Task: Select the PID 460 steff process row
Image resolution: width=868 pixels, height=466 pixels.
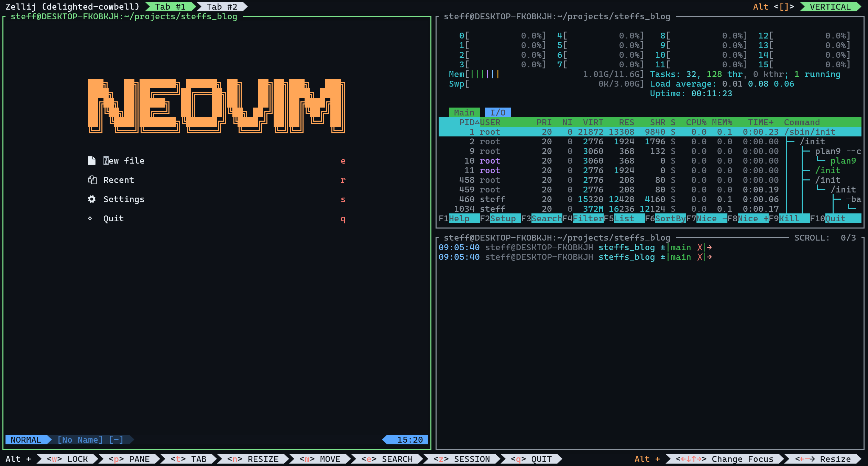Action: (x=650, y=199)
